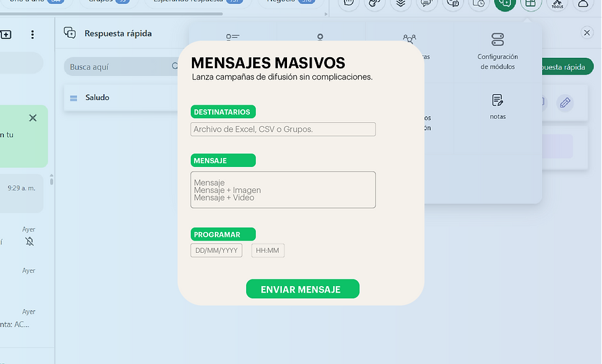The width and height of the screenshot is (602, 364).
Task: Open Configuración de módulos
Action: coord(498,51)
